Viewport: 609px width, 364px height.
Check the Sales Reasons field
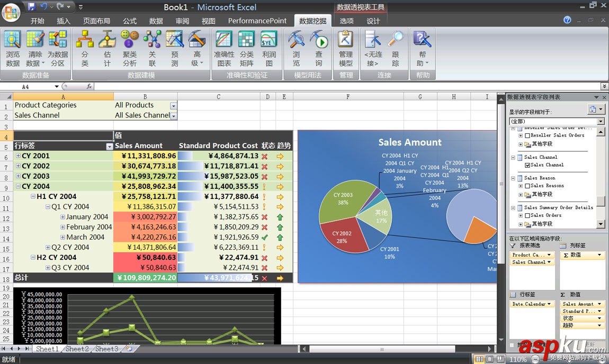(x=527, y=186)
